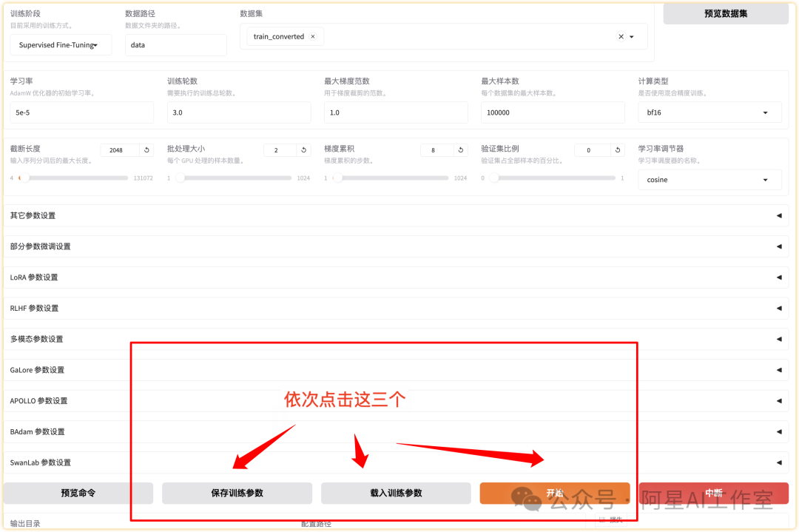The image size is (799, 532).
Task: Remove the train_converted dataset tag
Action: [313, 37]
